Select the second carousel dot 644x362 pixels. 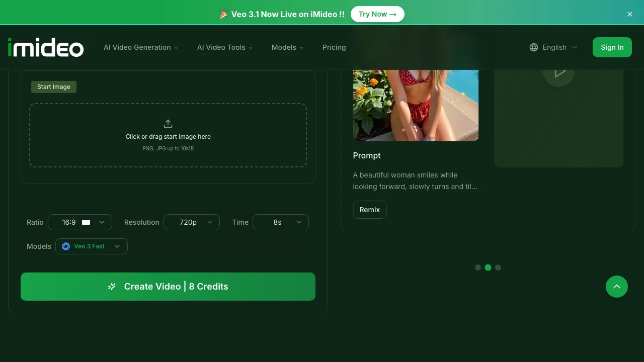[x=488, y=267]
